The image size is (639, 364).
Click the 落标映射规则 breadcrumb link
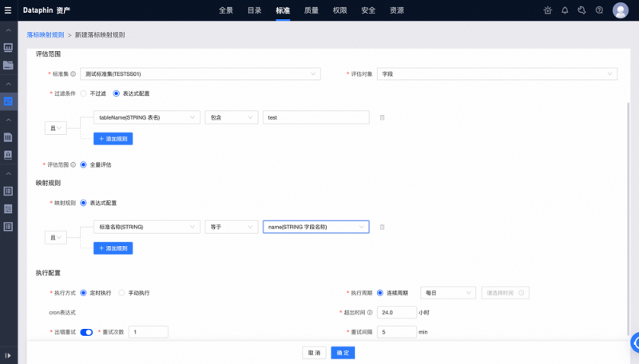46,35
